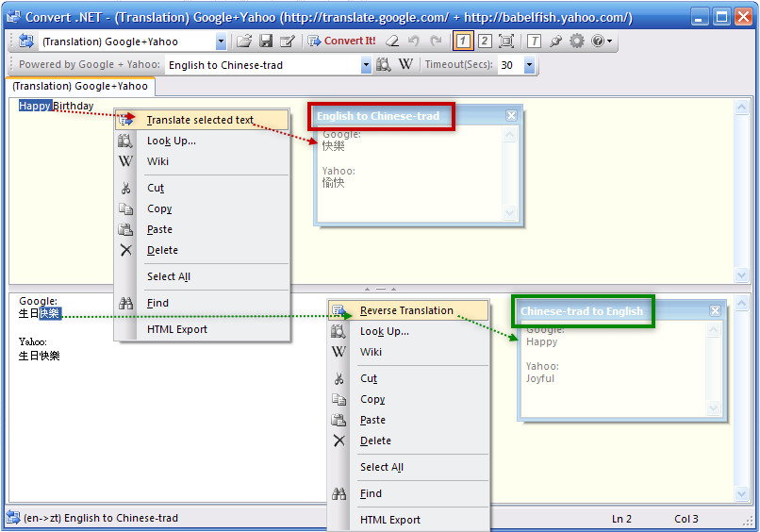
Task: Choose Delete in upper context menu
Action: (202, 250)
